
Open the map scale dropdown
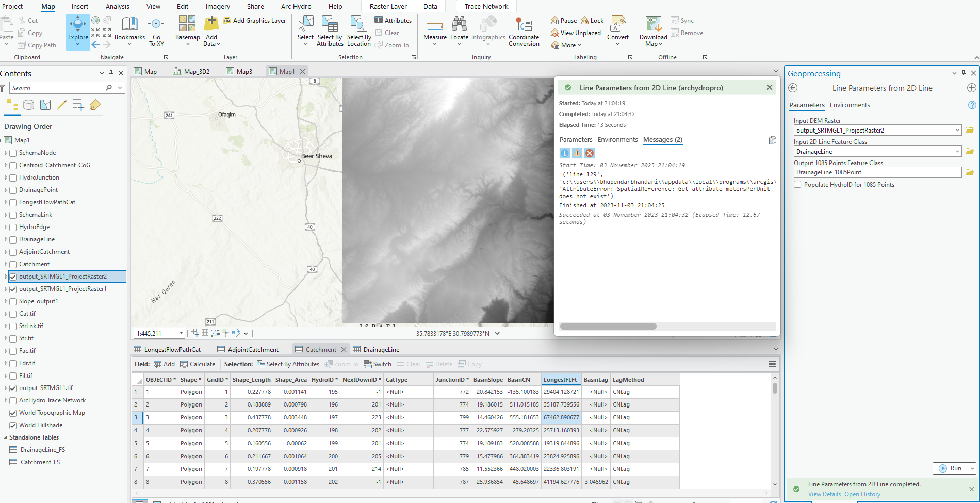point(181,333)
